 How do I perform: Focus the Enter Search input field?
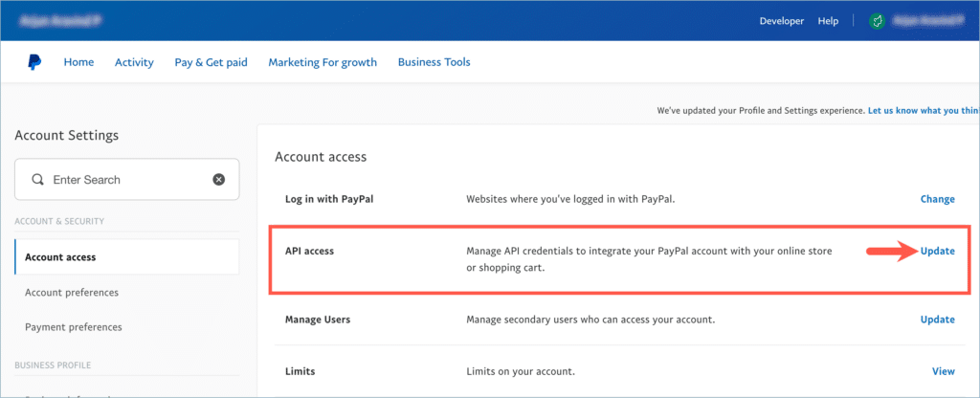124,180
